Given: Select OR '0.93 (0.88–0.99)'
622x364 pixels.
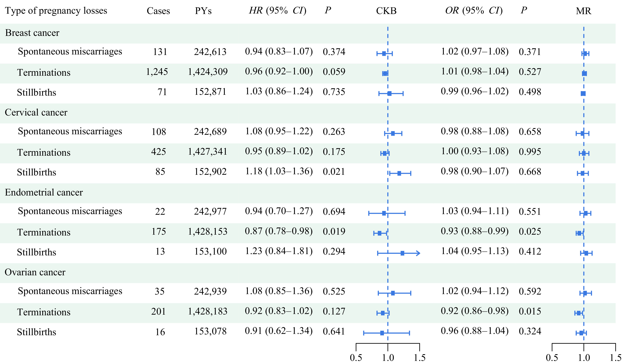Looking at the screenshot, I should [475, 231].
